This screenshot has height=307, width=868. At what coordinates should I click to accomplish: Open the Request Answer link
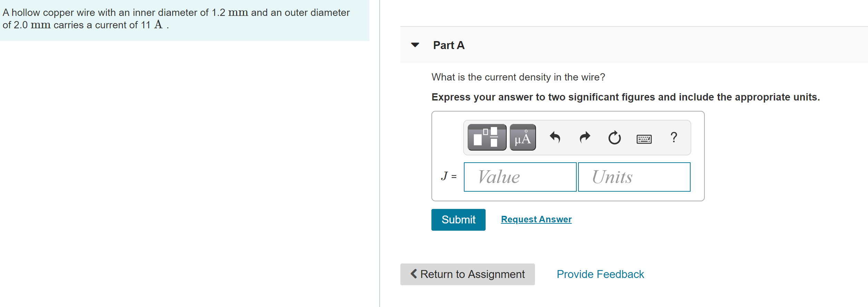(x=536, y=219)
